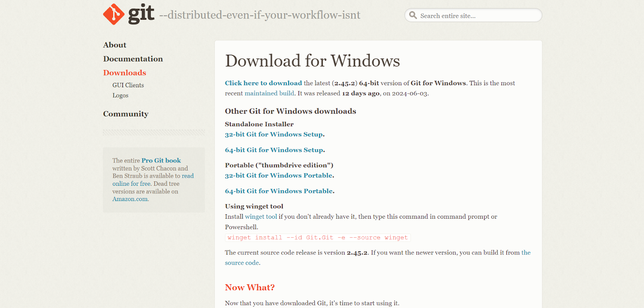Download 64-bit Git for Windows Setup
Screen dimensions: 644x308
274,150
